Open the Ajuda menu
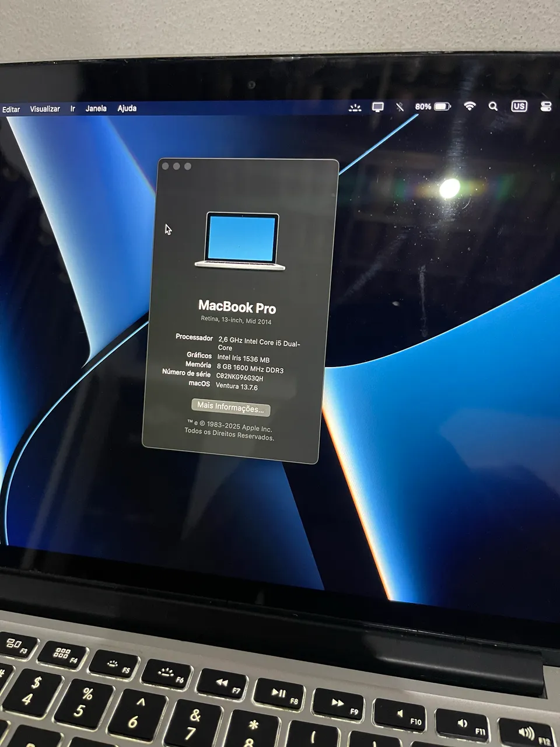Screen dimensions: 560x747 (127, 108)
